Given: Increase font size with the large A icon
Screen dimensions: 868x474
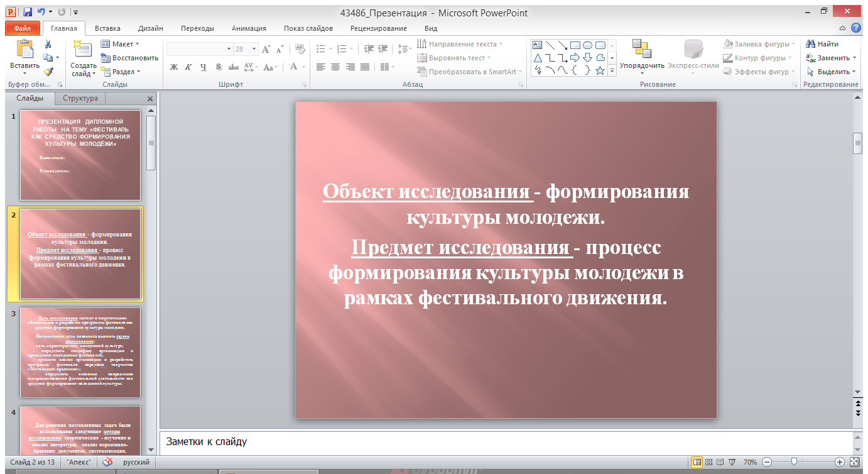Looking at the screenshot, I should (x=266, y=49).
